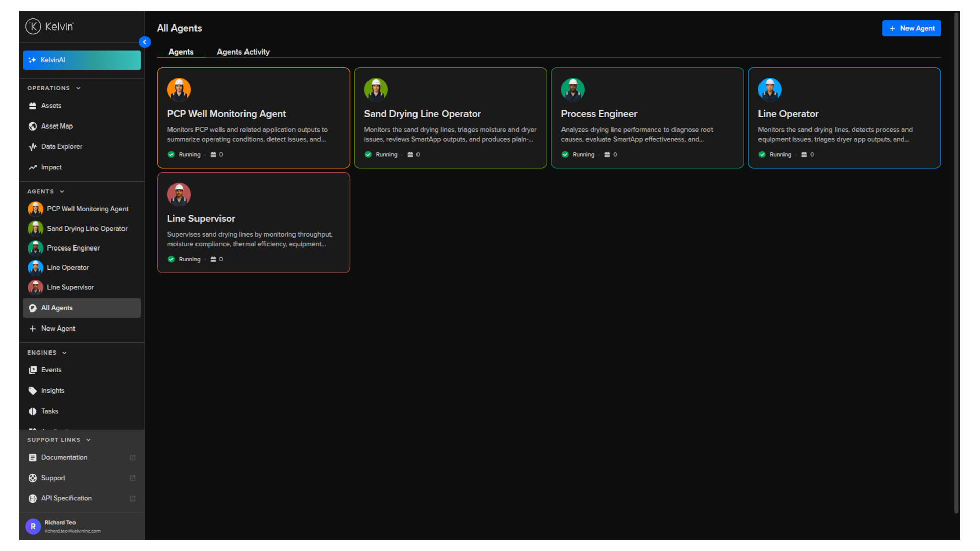
Task: Click the All Agents page heading
Action: 179,29
